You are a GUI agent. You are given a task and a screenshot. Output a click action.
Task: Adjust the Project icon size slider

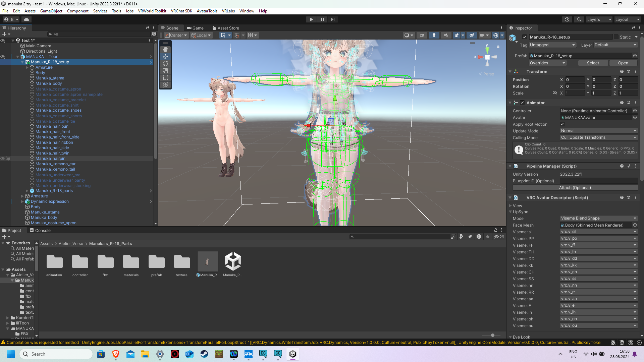492,335
